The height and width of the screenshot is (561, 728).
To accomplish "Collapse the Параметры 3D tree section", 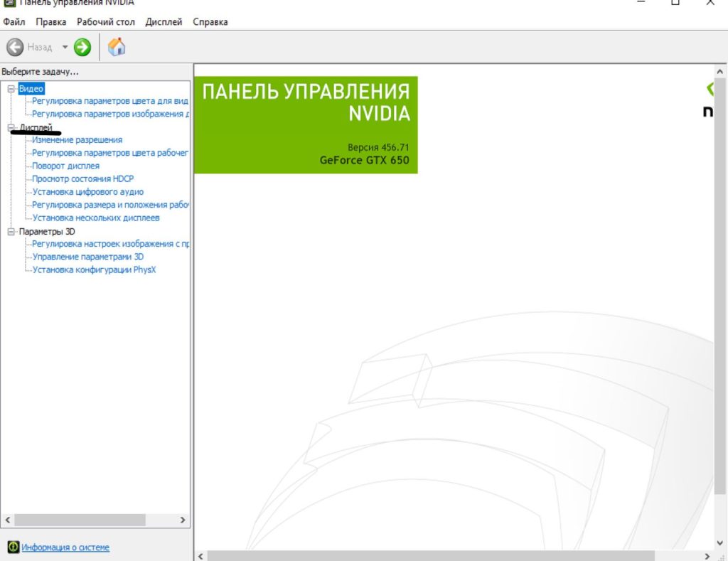I will point(11,232).
